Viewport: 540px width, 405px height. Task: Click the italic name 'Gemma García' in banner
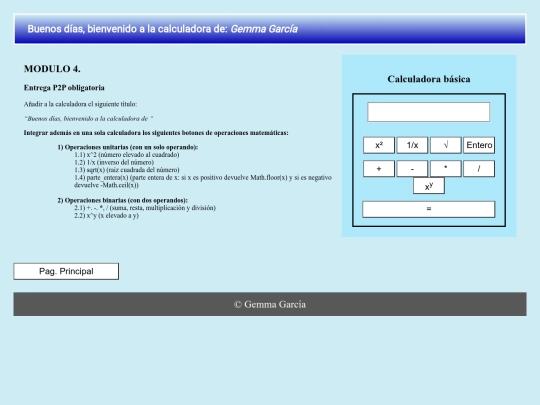click(264, 29)
